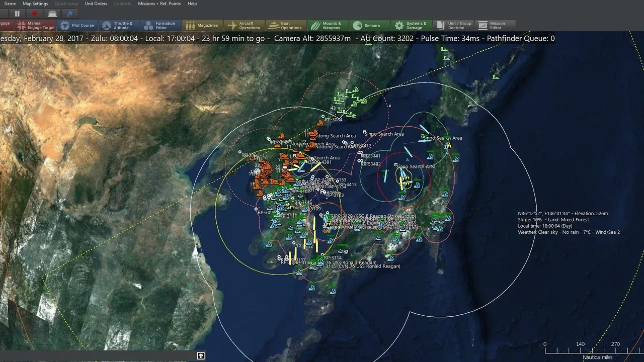Open Systems & Damage panel
Viewport: 644px width, 362px height.
point(411,25)
